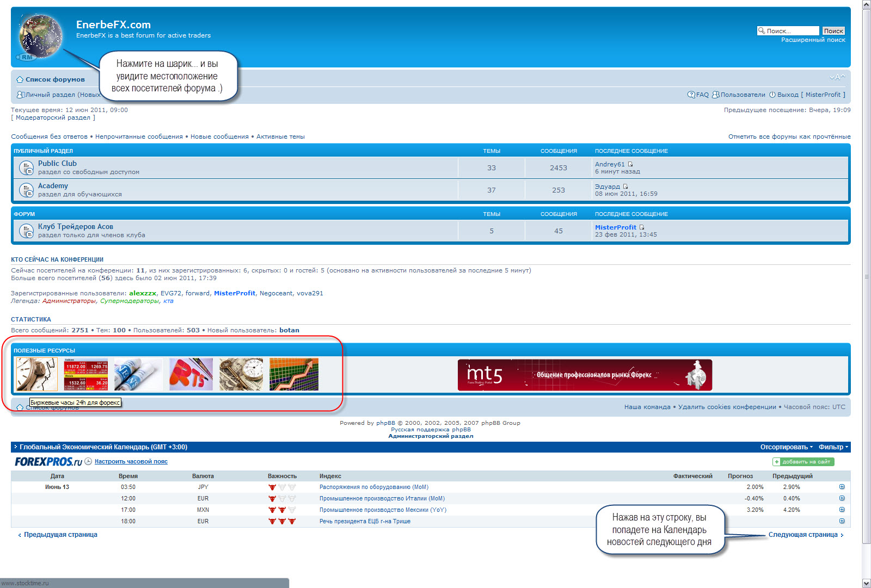
Task: Open the Пользователи members menu item
Action: (x=739, y=95)
